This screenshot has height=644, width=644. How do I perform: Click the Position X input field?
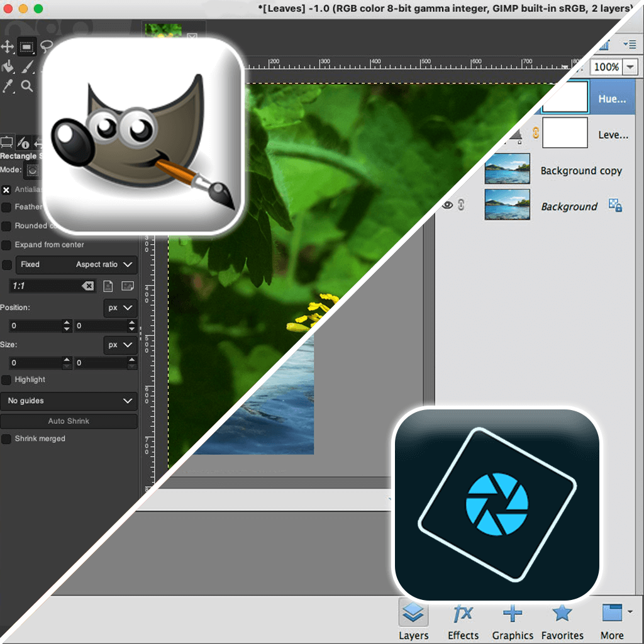point(36,326)
